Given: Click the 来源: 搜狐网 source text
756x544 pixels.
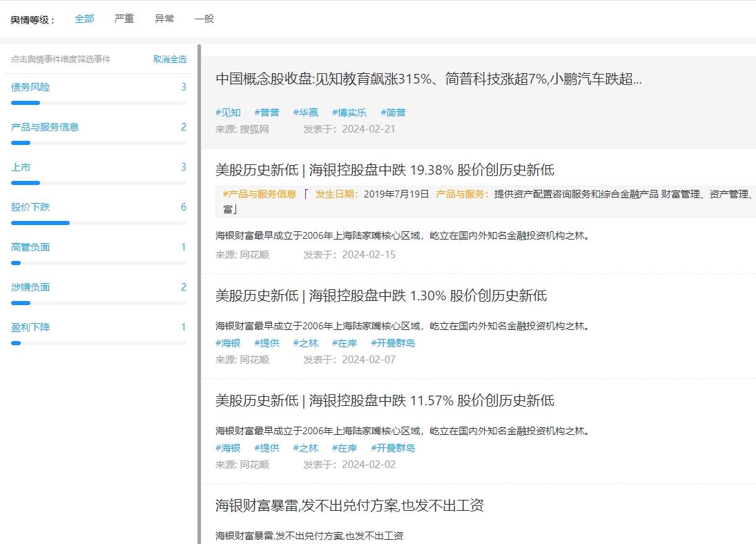Looking at the screenshot, I should coord(242,129).
